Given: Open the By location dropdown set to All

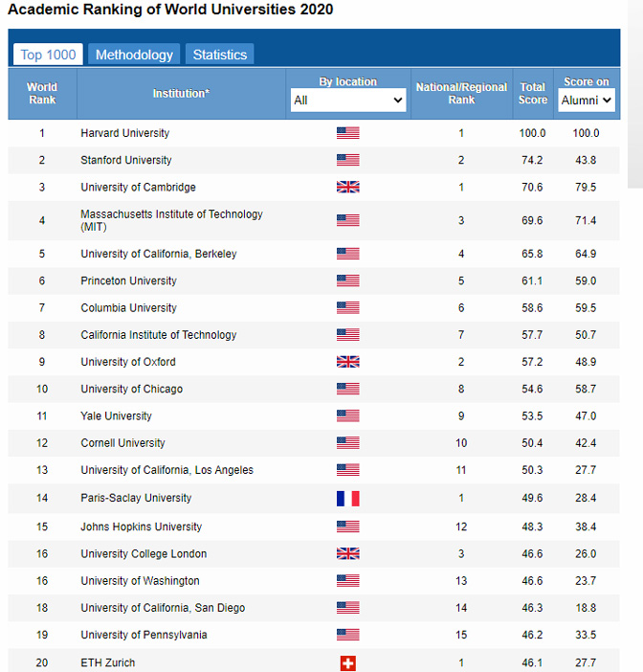Looking at the screenshot, I should pyautogui.click(x=348, y=100).
